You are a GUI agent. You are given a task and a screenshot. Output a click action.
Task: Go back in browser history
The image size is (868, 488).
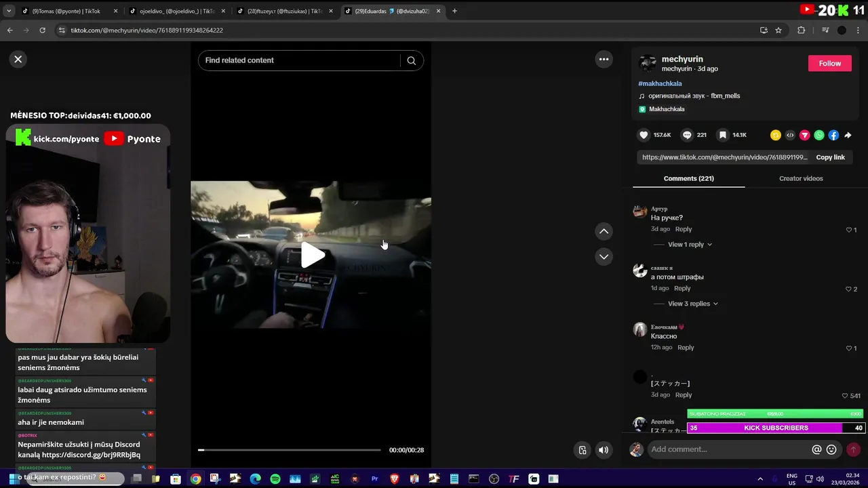pyautogui.click(x=9, y=30)
